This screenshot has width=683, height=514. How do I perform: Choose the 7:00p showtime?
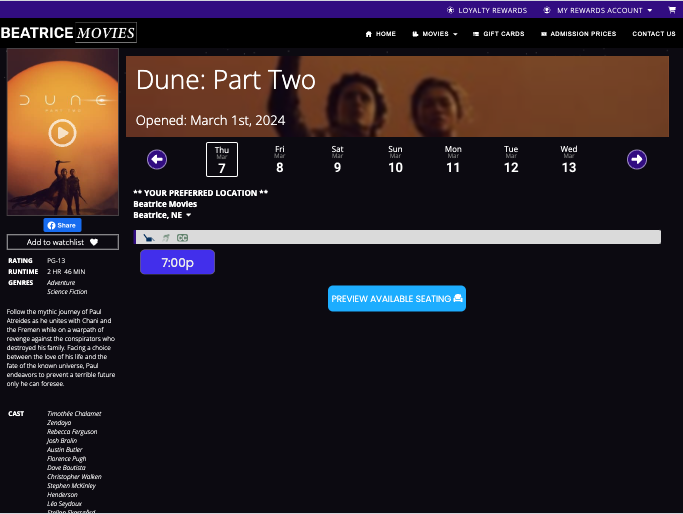tap(177, 262)
